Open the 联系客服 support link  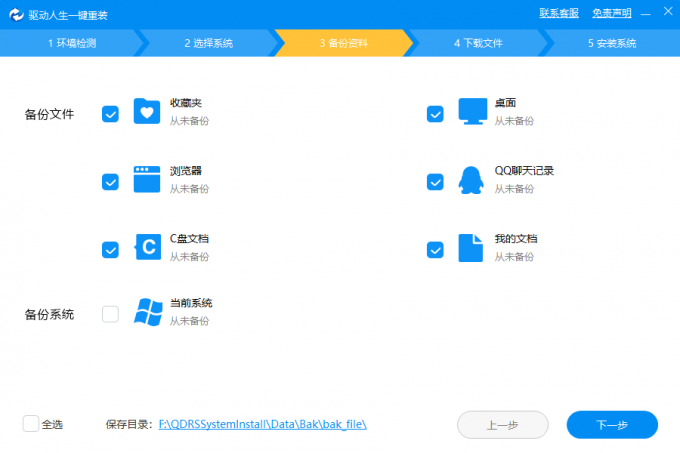(559, 13)
